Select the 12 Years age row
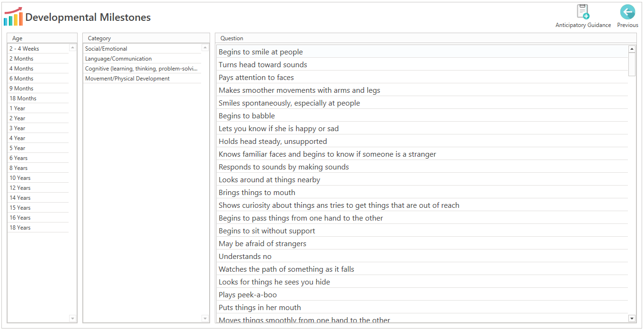Image resolution: width=644 pixels, height=329 pixels. pyautogui.click(x=38, y=188)
